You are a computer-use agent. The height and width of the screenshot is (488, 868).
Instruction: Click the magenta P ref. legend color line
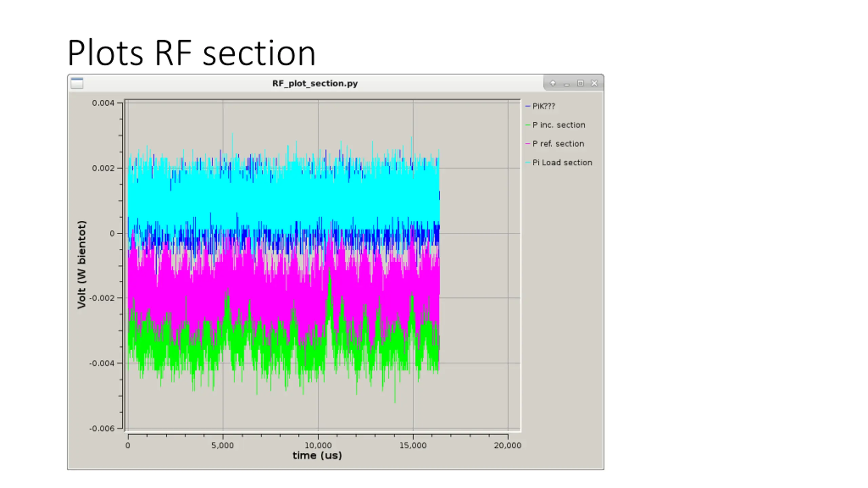point(528,144)
